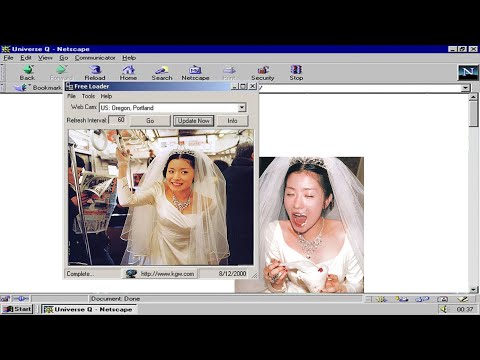Image resolution: width=480 pixels, height=360 pixels.
Task: Click the Document: Done status text
Action: click(115, 299)
